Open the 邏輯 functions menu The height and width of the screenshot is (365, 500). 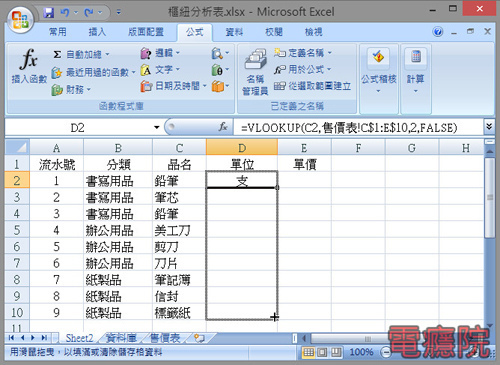(x=160, y=53)
